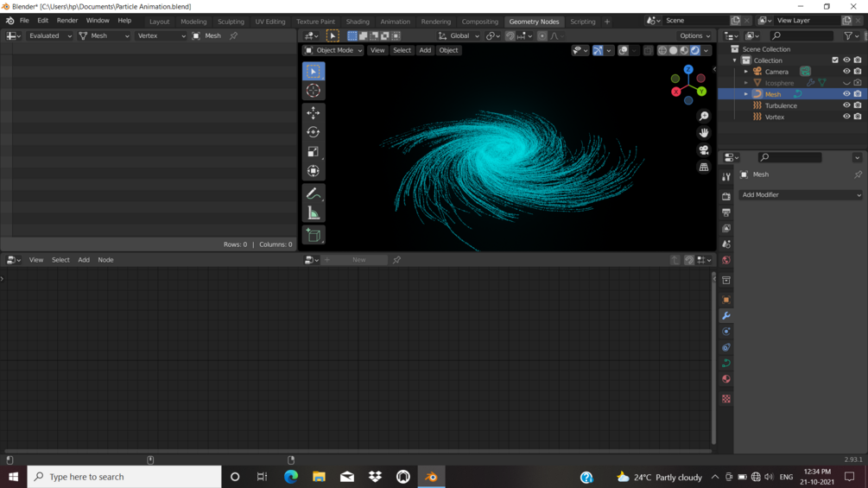Select the Add Cube tool
Image resolution: width=868 pixels, height=488 pixels.
click(314, 235)
